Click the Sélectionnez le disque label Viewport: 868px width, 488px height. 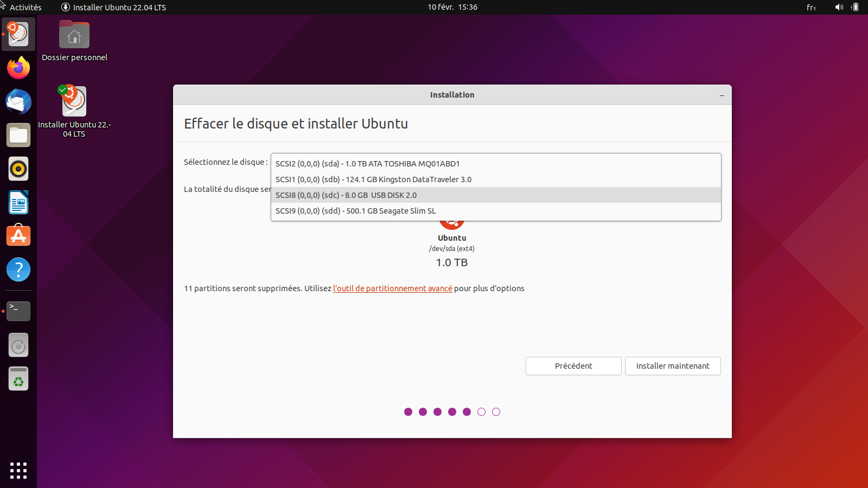click(x=226, y=162)
